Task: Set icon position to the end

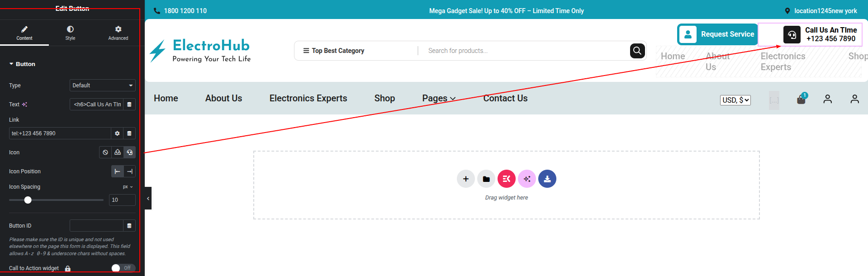Action: [x=130, y=171]
